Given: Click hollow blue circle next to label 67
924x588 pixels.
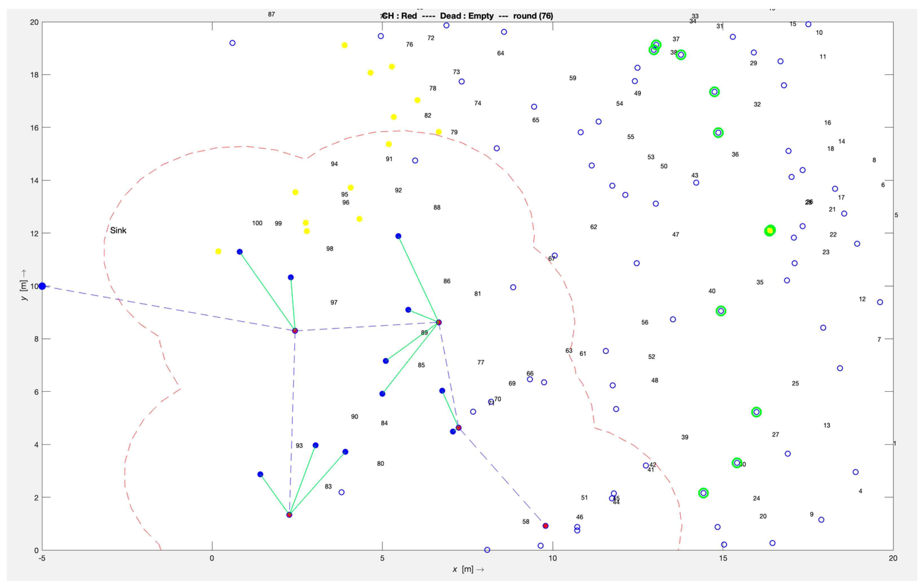Looking at the screenshot, I should pos(555,256).
